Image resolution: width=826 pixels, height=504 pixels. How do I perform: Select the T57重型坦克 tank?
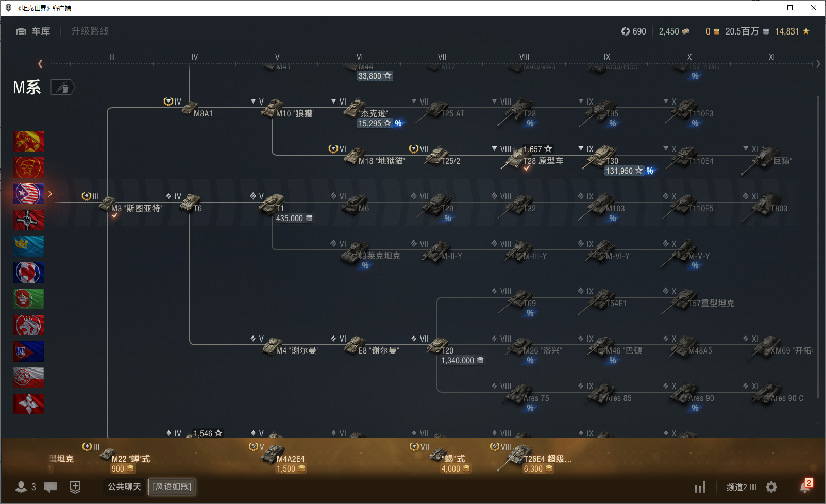click(x=699, y=302)
